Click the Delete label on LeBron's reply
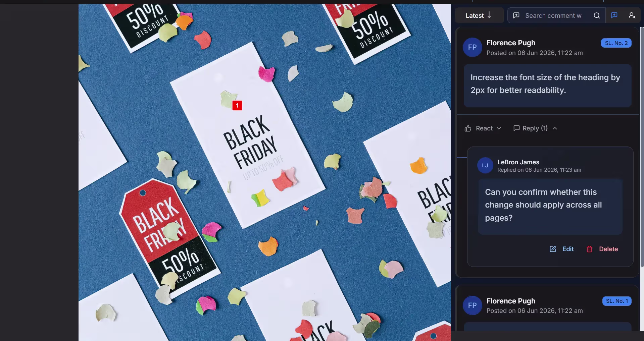The height and width of the screenshot is (341, 644). (608, 249)
